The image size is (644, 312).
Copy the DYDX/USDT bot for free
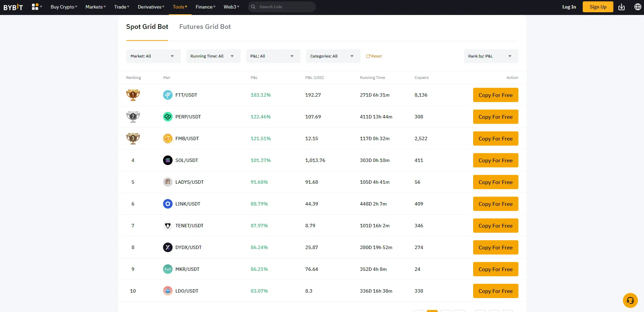[x=496, y=247]
